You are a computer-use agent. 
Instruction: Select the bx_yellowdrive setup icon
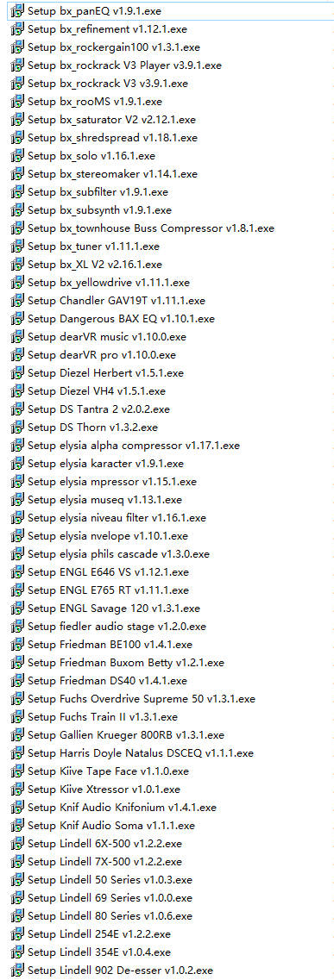(17, 283)
